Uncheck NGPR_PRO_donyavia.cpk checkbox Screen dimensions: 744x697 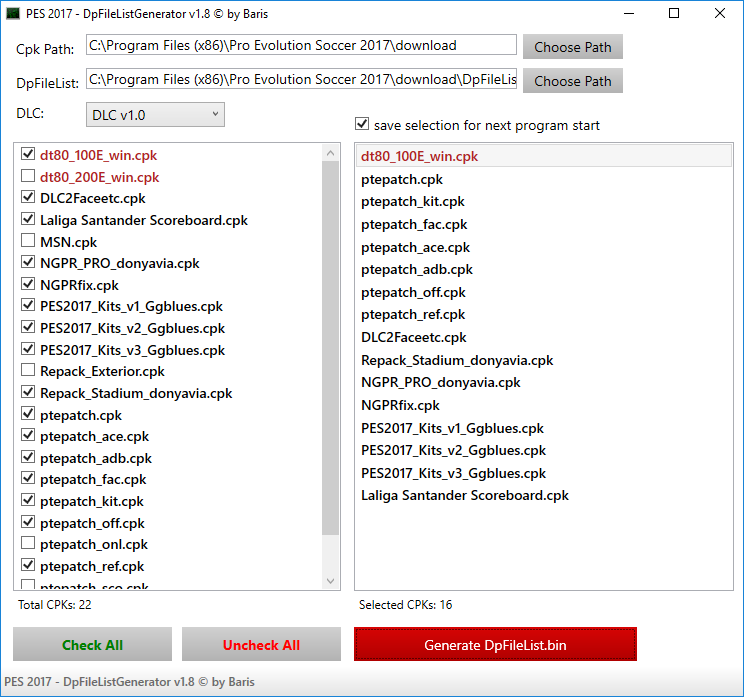pos(28,262)
